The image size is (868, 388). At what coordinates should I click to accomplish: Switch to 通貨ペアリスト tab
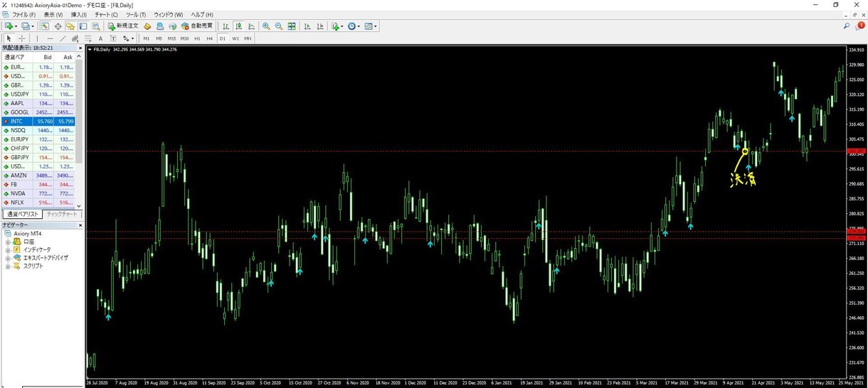[23, 214]
